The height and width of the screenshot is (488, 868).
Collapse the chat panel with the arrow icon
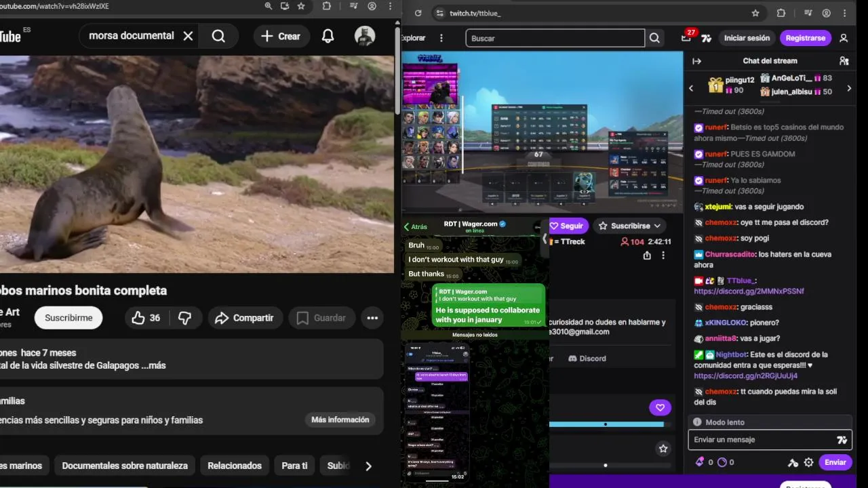point(696,61)
